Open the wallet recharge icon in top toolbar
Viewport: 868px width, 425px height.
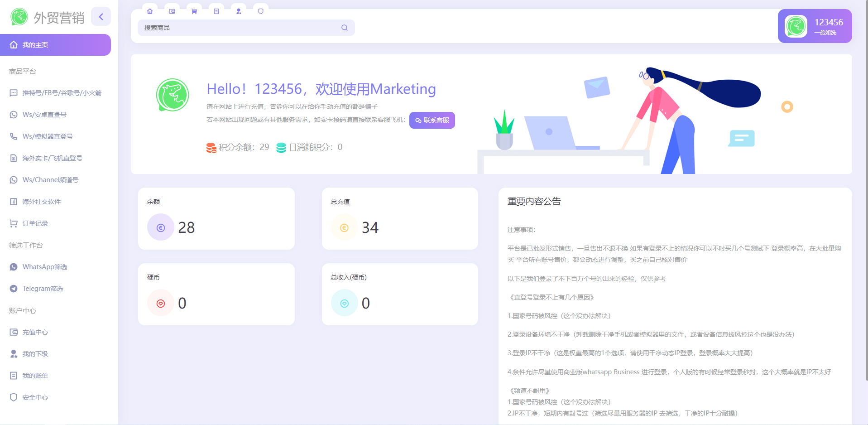coord(172,11)
